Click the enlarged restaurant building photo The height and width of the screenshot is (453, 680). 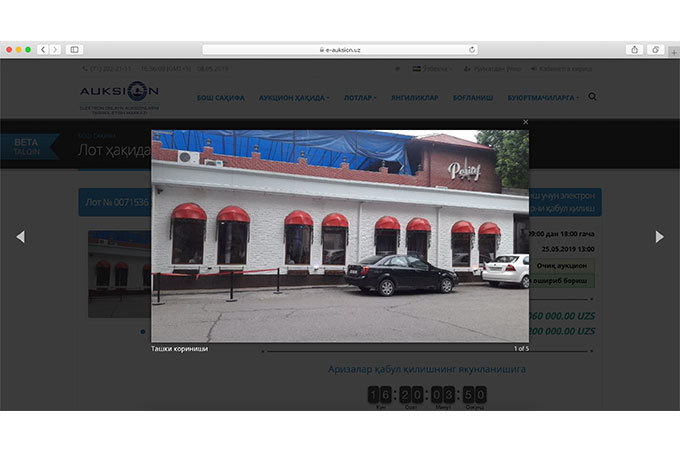click(340, 236)
